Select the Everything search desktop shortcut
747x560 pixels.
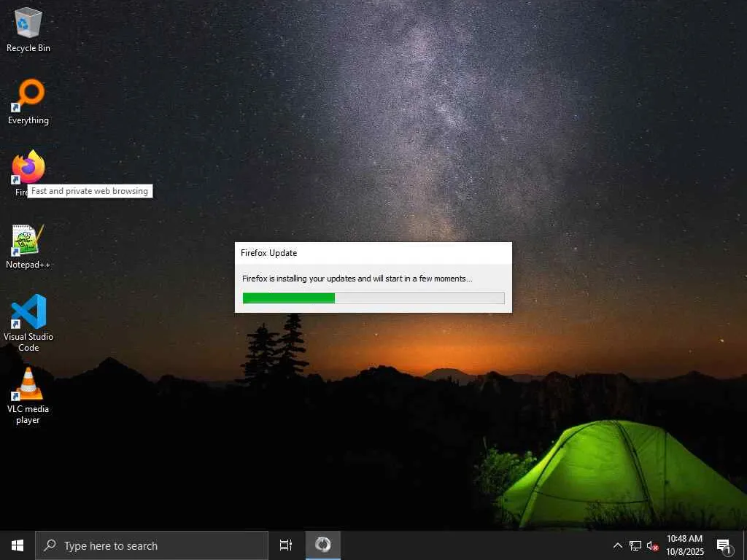point(28,102)
